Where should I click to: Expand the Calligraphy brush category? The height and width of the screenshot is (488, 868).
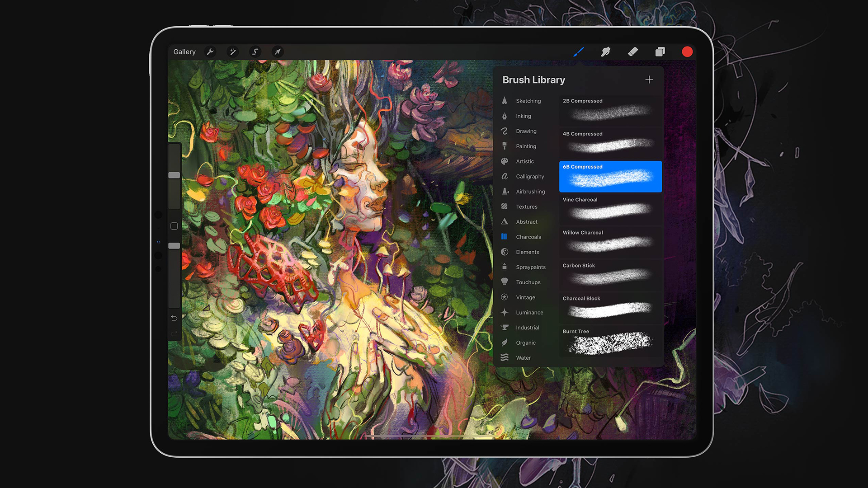click(529, 176)
